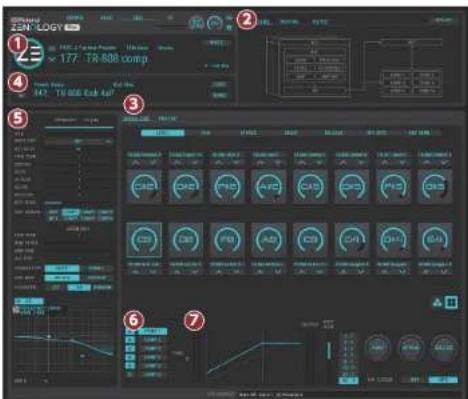Adjust the middle compressor knob

[411, 348]
